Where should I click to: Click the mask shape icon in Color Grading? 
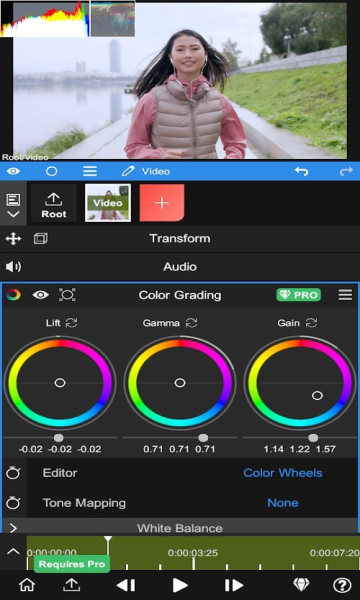[x=67, y=295]
